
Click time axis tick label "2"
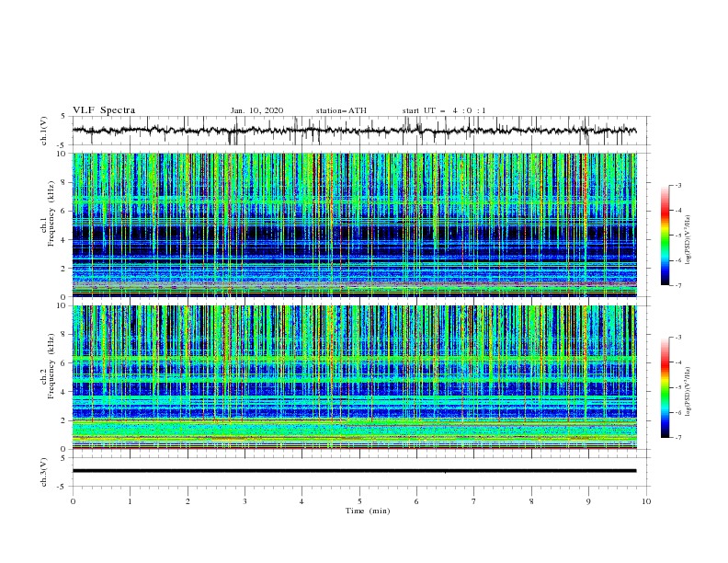click(x=188, y=501)
